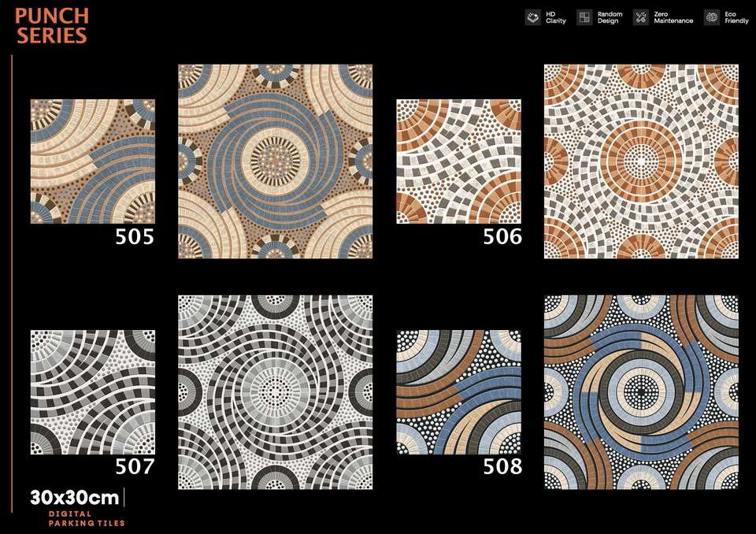The width and height of the screenshot is (756, 534).
Task: Select the small grey tile 507 thumbnail
Action: (x=93, y=392)
